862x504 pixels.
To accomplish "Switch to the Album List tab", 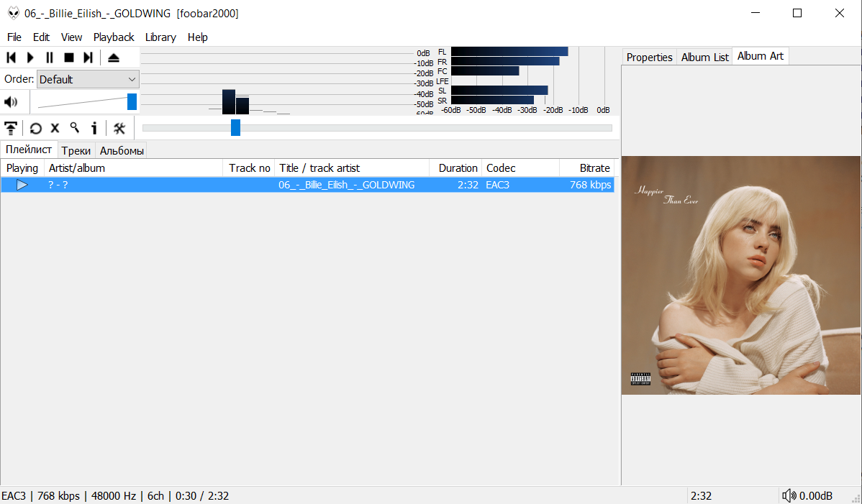I will point(704,57).
